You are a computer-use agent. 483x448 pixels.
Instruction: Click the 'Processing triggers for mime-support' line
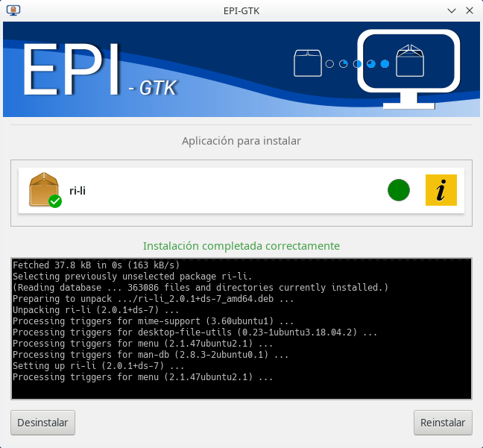coord(153,321)
